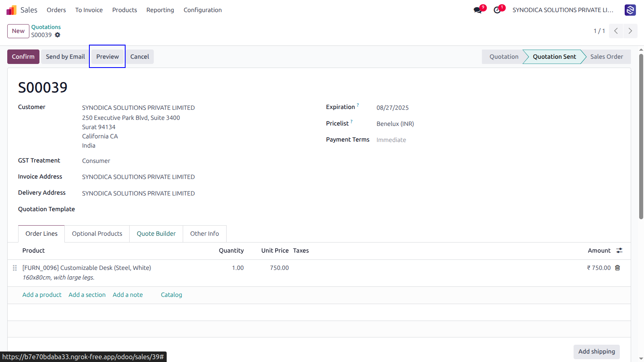The height and width of the screenshot is (362, 644).
Task: Click the Sales app title
Action: 29,10
